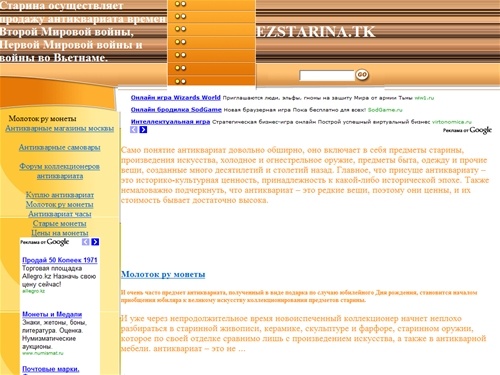The width and height of the screenshot is (500, 375).
Task: Focus the search input field in header
Action: [x=327, y=75]
